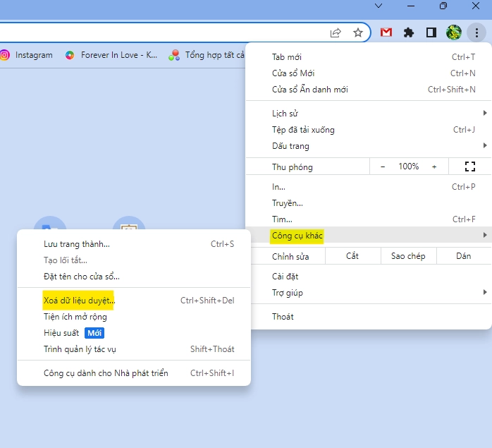Open the Forever In Love bookmark
Viewport: 492px width, 448px height.
111,55
